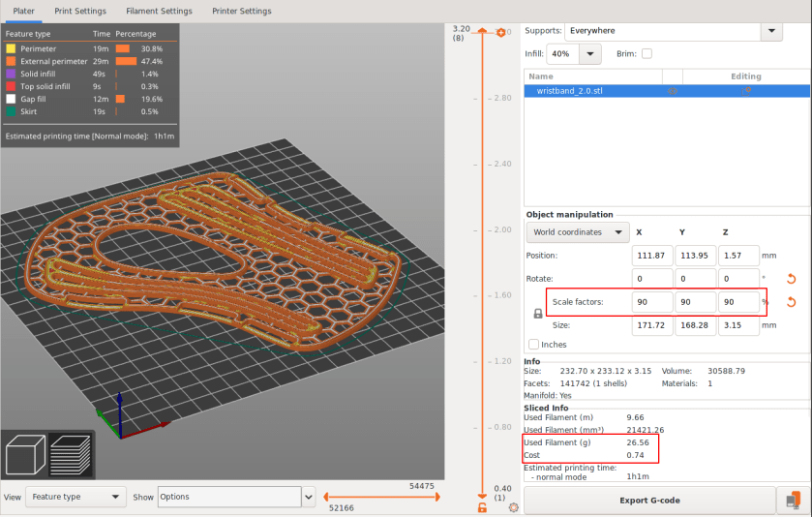812x517 pixels.
Task: Click the Export G-code button
Action: click(x=649, y=501)
